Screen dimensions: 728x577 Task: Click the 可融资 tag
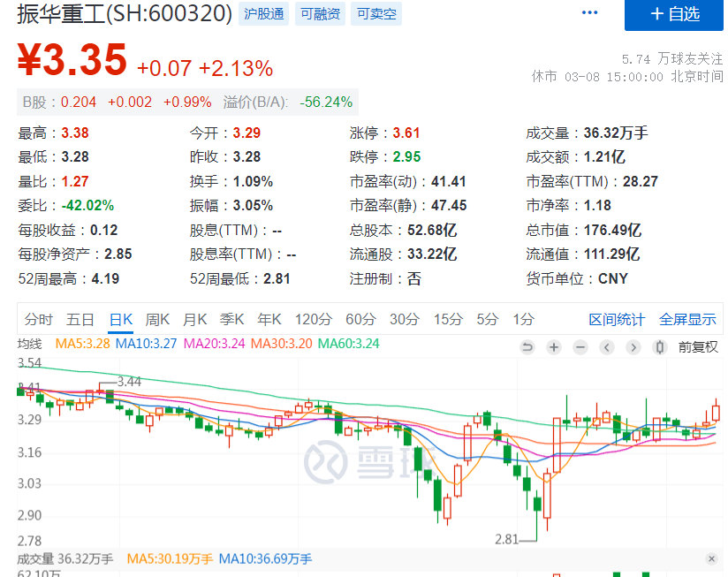tap(321, 14)
